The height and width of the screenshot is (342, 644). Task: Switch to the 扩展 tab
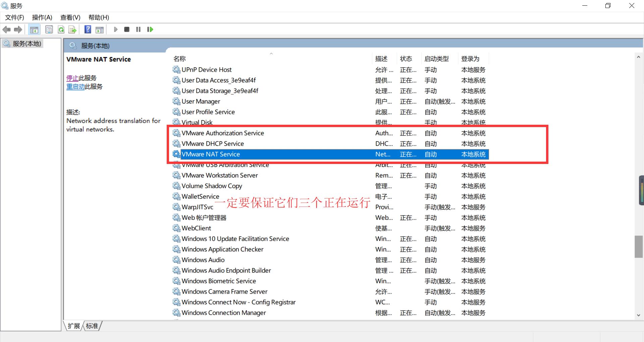74,326
